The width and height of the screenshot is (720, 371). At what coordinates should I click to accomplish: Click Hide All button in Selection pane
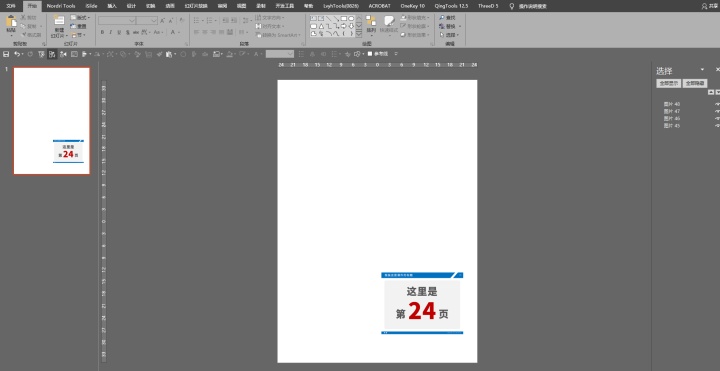(695, 84)
